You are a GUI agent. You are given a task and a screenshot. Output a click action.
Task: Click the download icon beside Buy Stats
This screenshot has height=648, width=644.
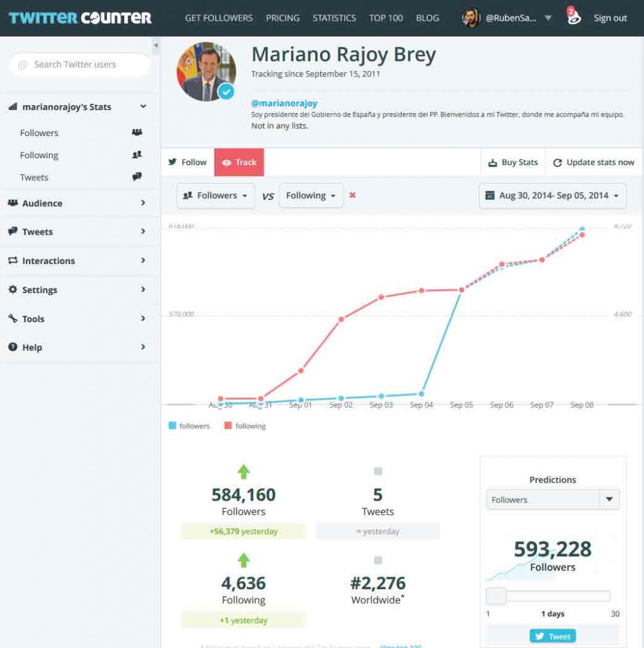492,163
